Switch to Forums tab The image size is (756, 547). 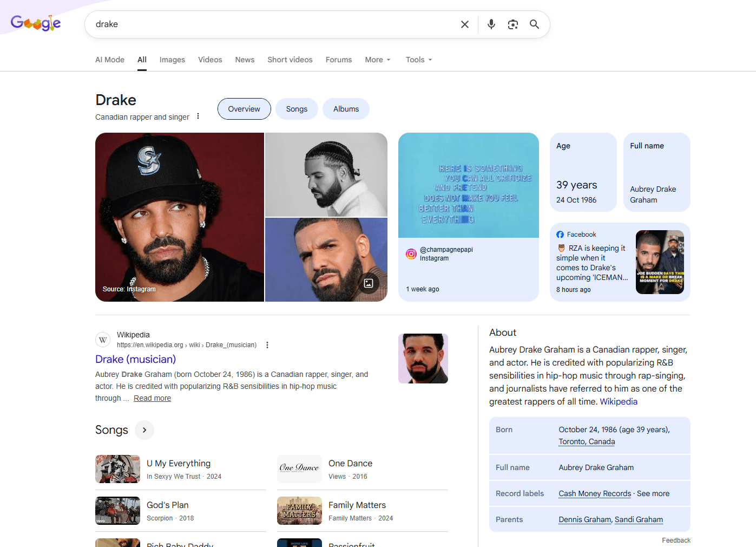[x=339, y=60]
